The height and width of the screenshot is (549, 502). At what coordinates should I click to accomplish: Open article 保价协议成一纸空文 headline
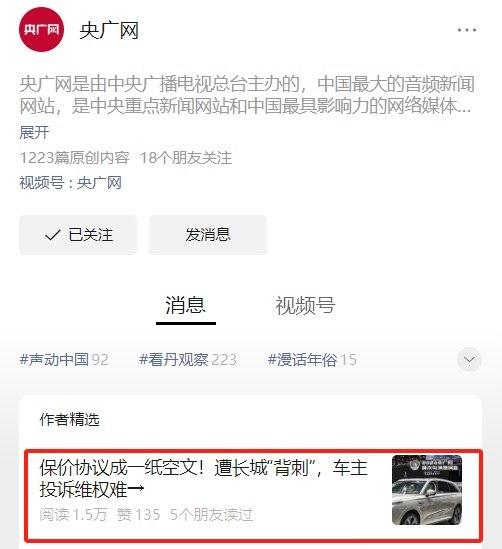204,478
